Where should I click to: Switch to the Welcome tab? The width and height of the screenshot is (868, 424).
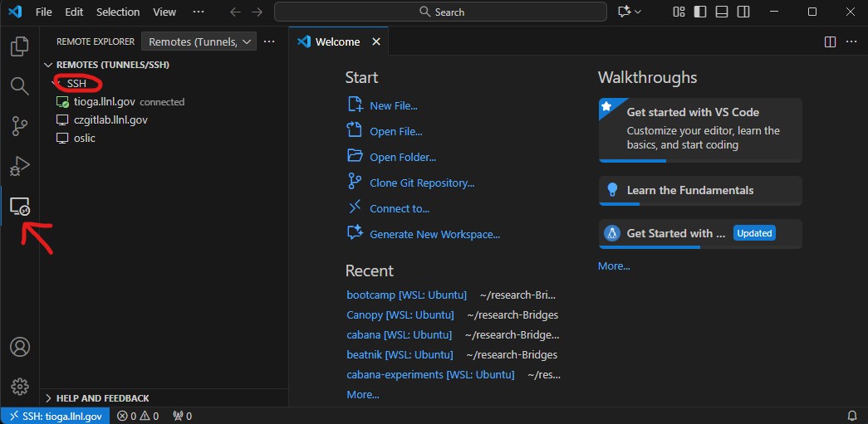click(338, 41)
